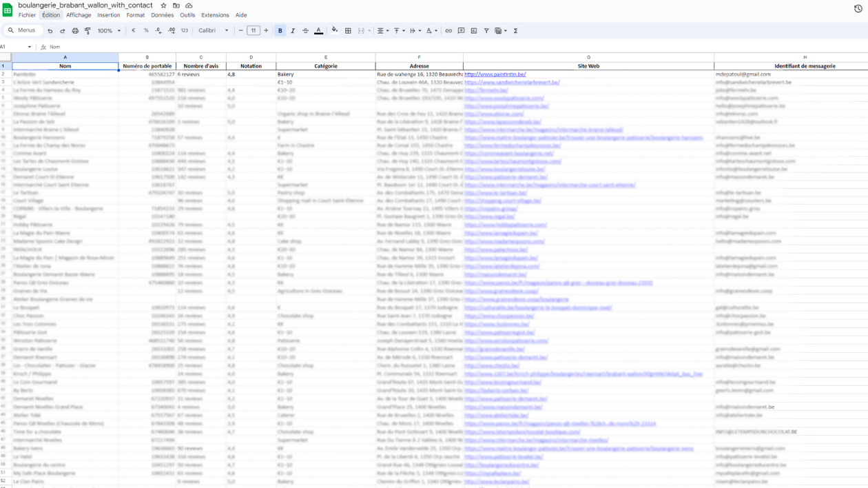Screen dimensions: 868x488
Task: Open text wrapping dropdown
Action: (415, 31)
